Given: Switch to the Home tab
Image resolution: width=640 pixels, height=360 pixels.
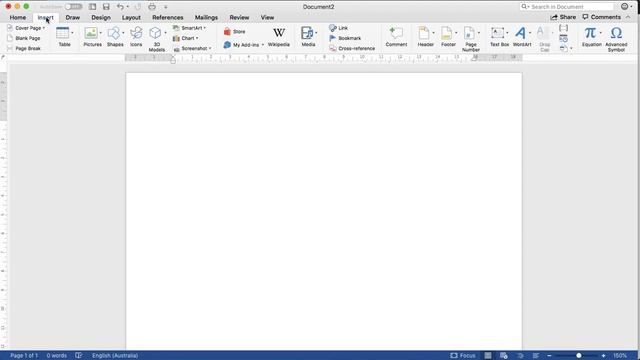Looking at the screenshot, I should (x=18, y=17).
